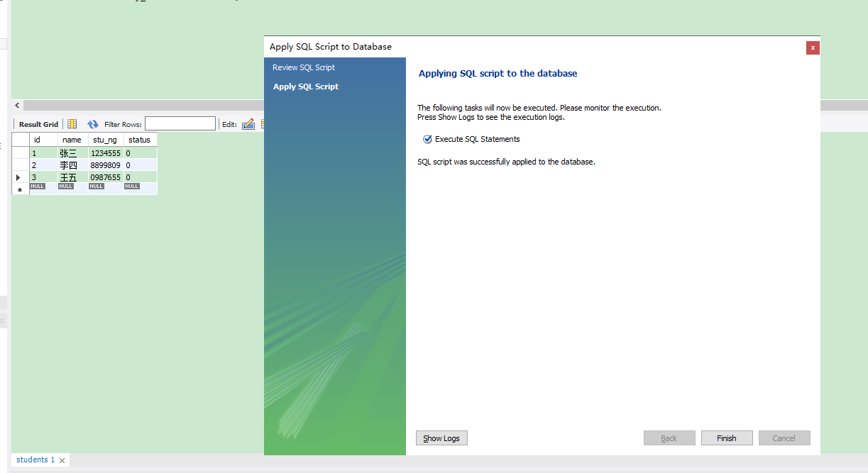
Task: Select the stu_ng cell 0987655
Action: (105, 177)
